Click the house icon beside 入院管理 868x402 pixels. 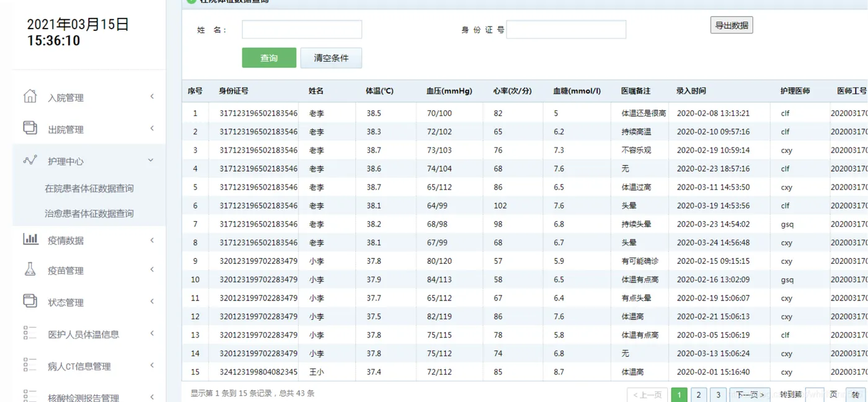pos(30,96)
